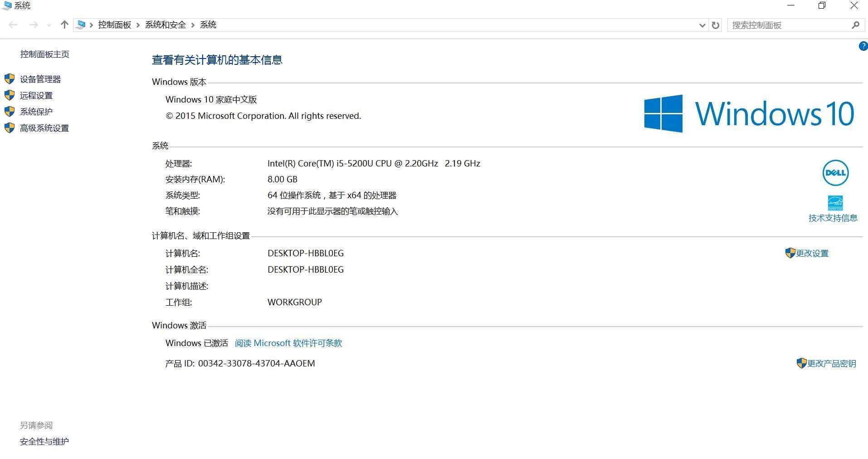Open the recent locations dropdown arrow
The height and width of the screenshot is (459, 868).
(x=49, y=25)
